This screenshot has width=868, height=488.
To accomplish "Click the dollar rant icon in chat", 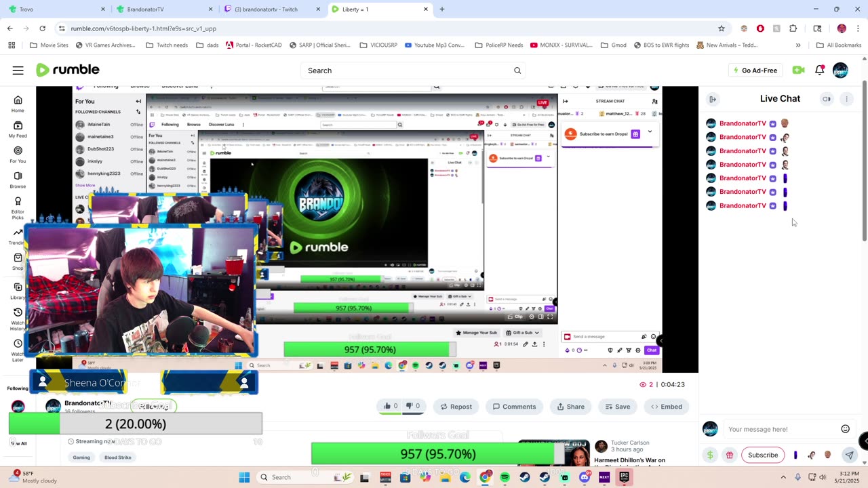I will point(710,455).
